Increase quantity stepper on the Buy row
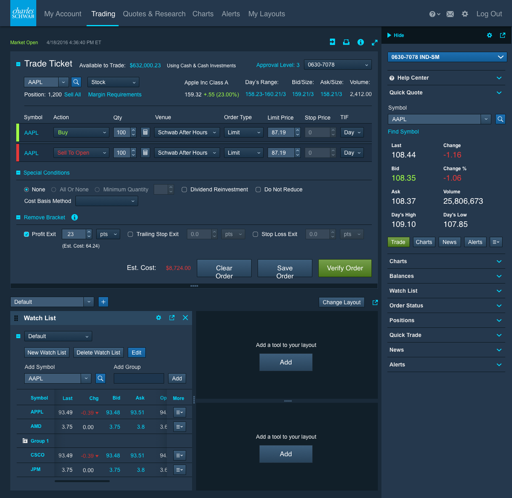512x498 pixels. coord(133,130)
